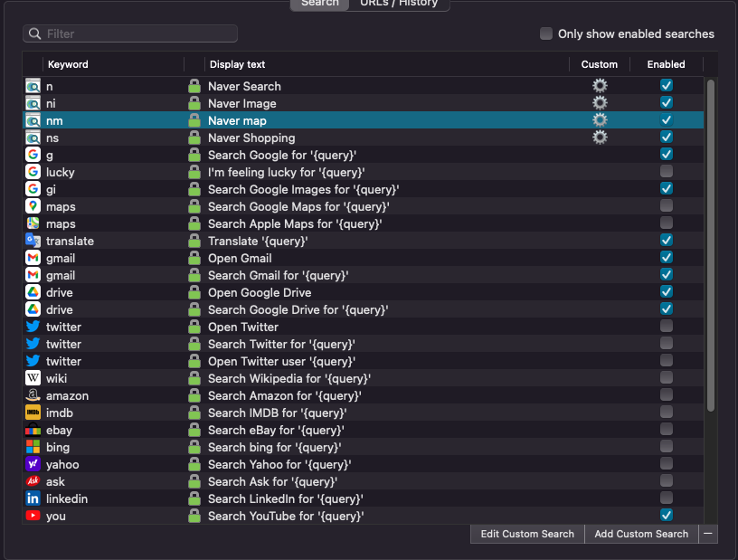Click Add Custom Search button
This screenshot has width=738, height=560.
641,534
